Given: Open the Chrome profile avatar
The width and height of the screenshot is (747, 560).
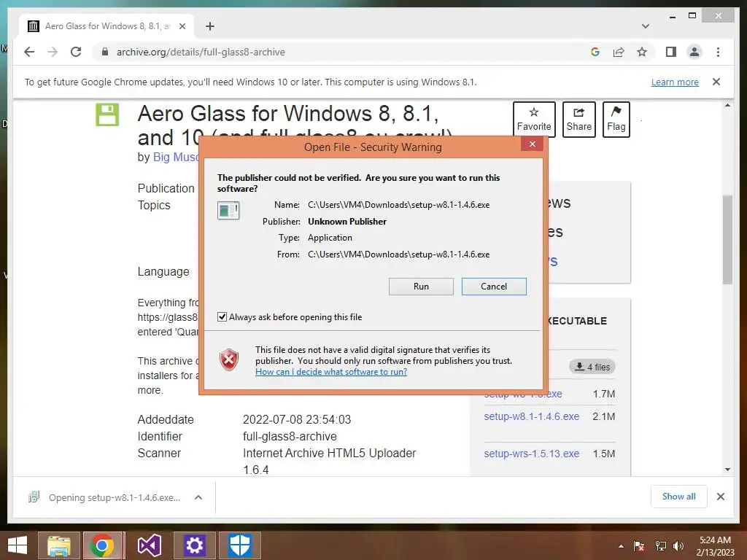Looking at the screenshot, I should (694, 52).
